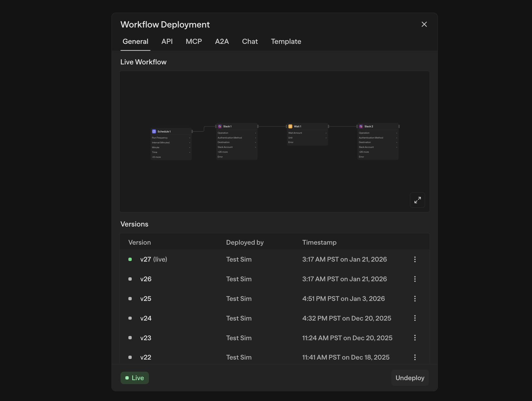
Task: Open the options menu for v27 (live)
Action: (415, 259)
